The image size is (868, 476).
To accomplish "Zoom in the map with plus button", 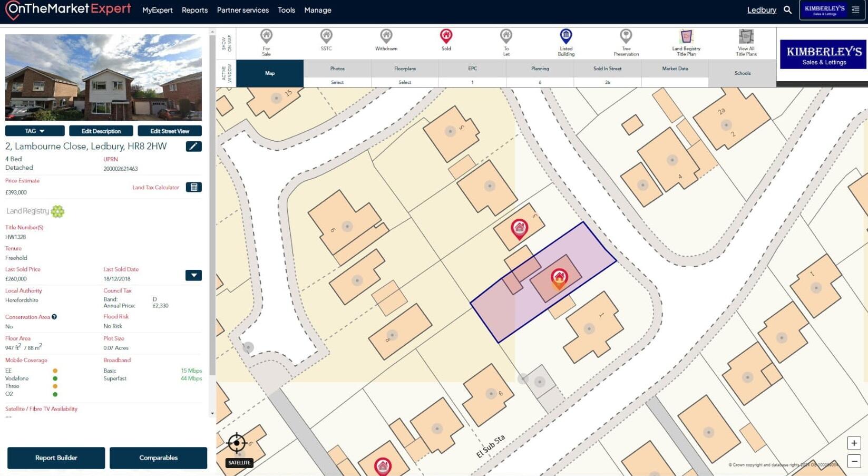I will [x=854, y=443].
